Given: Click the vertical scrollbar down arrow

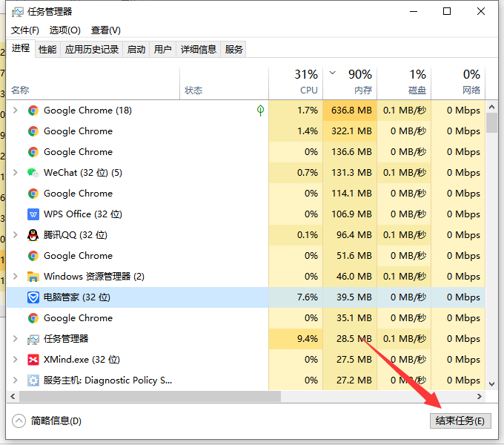Looking at the screenshot, I should point(492,384).
